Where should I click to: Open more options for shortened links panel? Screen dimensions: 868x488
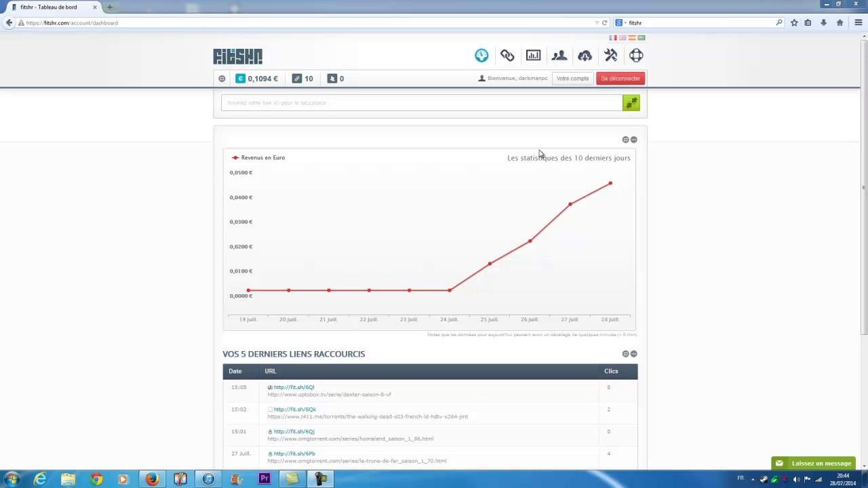[634, 354]
